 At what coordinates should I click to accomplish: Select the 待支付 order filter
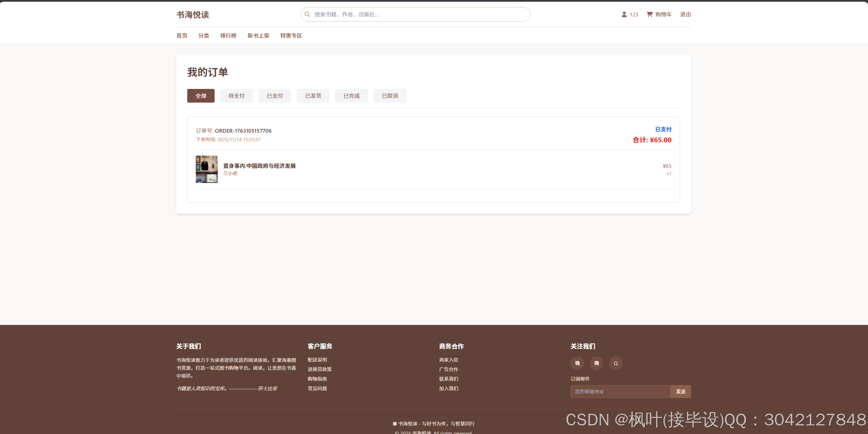click(x=236, y=96)
